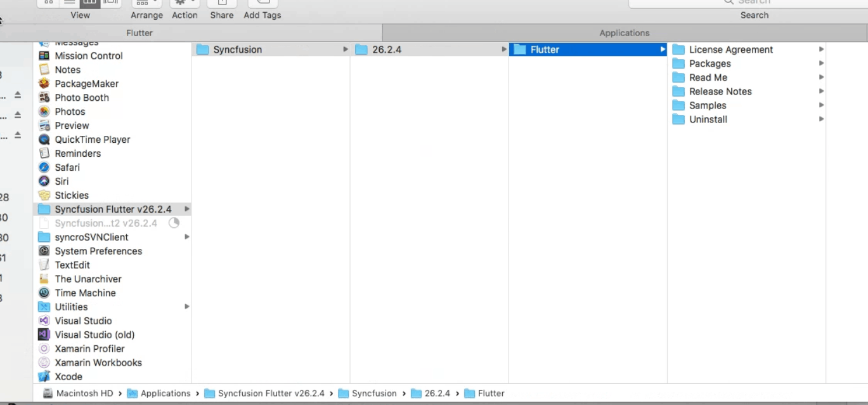Open the Arrange toolbar dropdown
The width and height of the screenshot is (868, 405).
click(146, 3)
